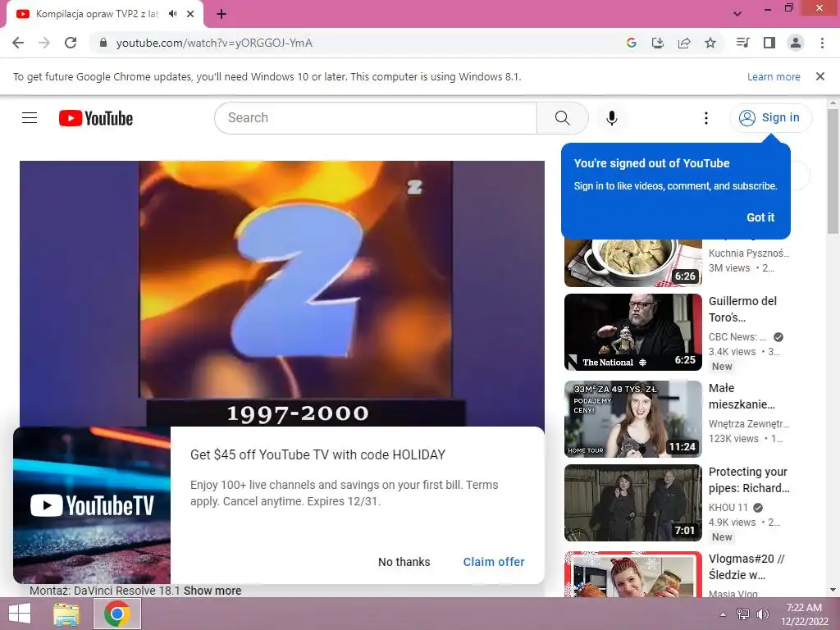The image size is (840, 630).
Task: Dismiss the signed-out popup with Got it
Action: coord(760,217)
